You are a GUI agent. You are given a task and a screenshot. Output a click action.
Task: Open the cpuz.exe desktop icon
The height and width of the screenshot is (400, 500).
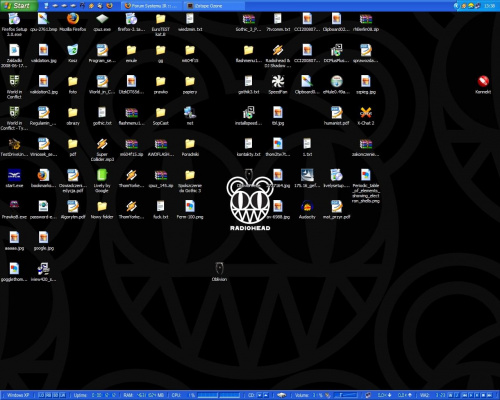point(102,23)
